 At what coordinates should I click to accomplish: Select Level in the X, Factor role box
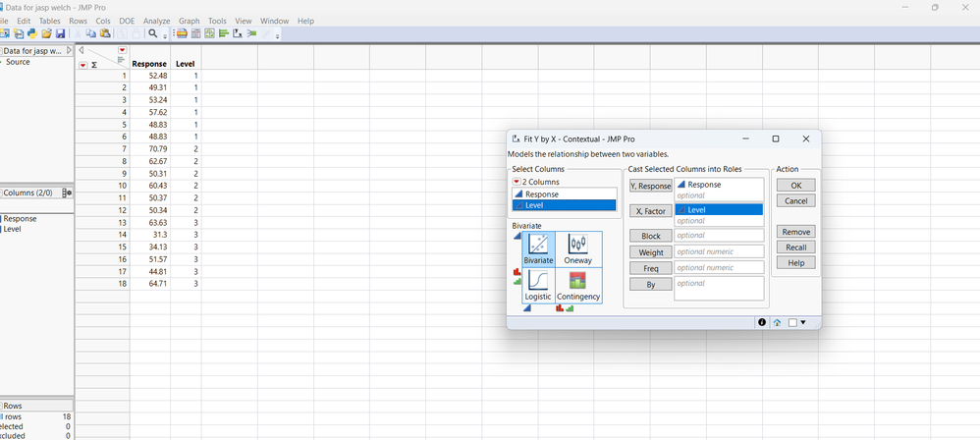click(719, 210)
